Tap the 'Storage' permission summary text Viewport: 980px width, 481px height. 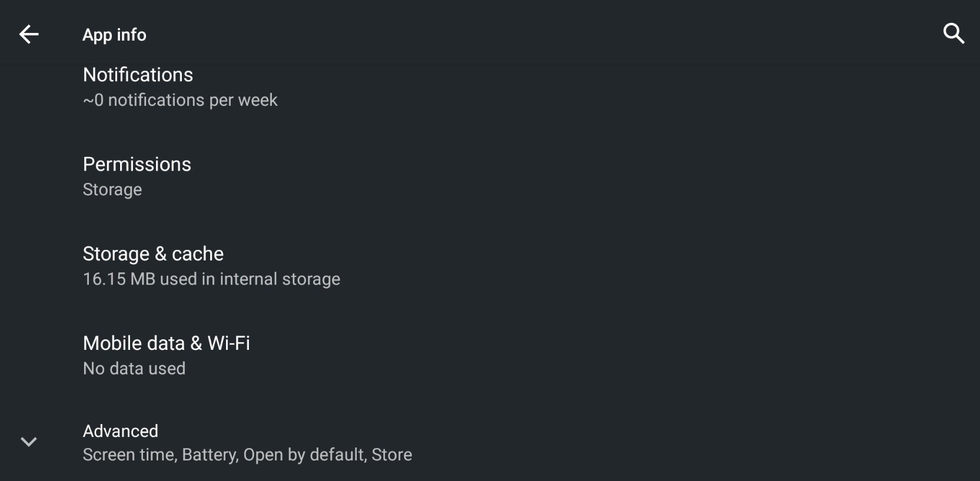tap(112, 190)
